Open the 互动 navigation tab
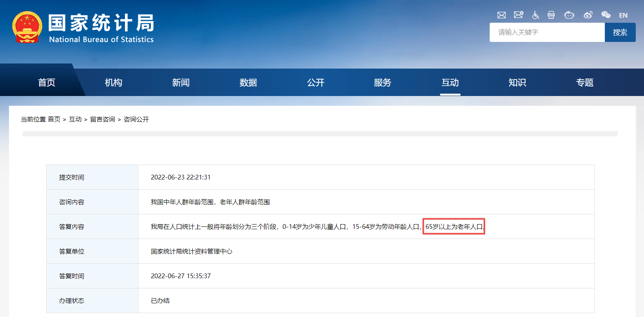The image size is (644, 317). click(450, 82)
